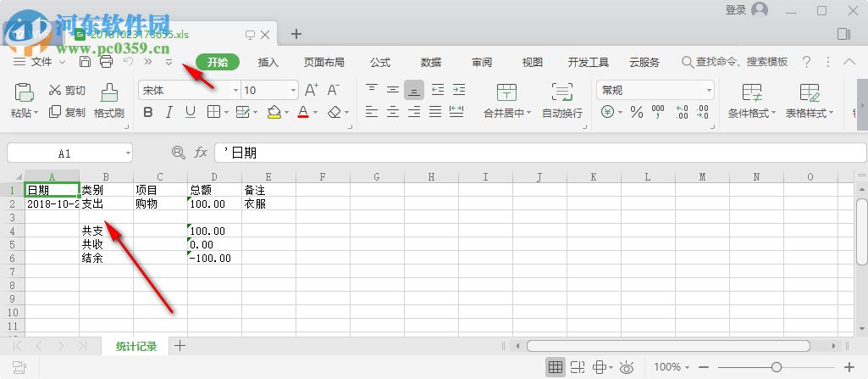Open the Paste clipboard icon

[23, 92]
